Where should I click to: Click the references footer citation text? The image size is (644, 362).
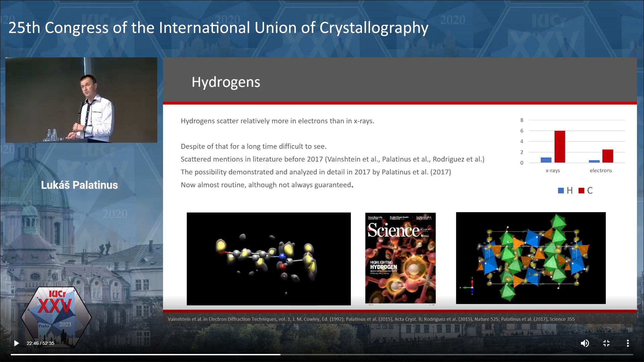pos(371,319)
